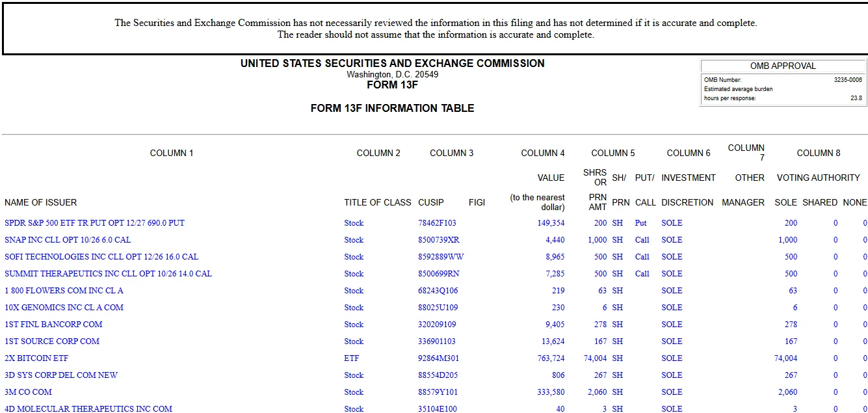Screen dimensions: 868x413
Task: Click OMB APPROVAL box title
Action: 783,66
